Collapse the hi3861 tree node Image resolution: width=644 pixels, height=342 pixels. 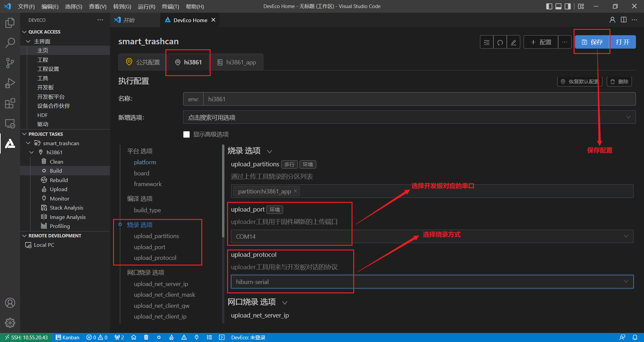click(x=32, y=153)
